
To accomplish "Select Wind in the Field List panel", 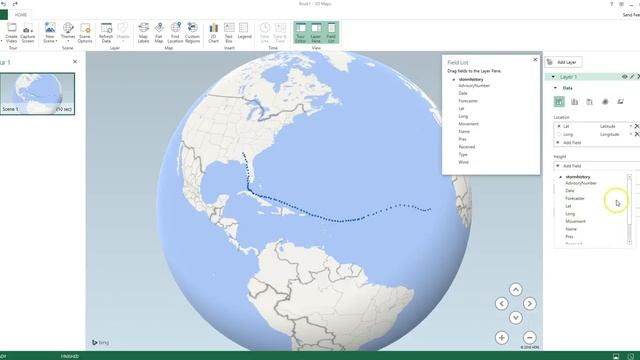I will click(x=463, y=162).
